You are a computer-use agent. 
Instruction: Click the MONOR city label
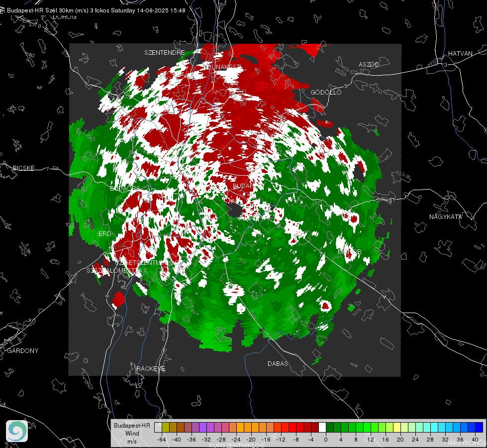coord(349,251)
